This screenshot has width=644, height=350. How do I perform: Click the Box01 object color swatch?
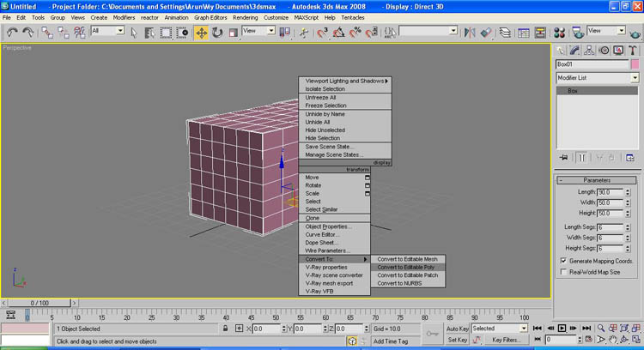[x=635, y=64]
